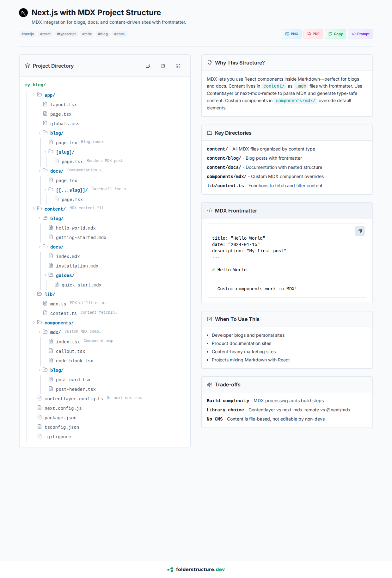Screen dimensions: 392x578
Task: Click the Trade-offs scales icon
Action: click(x=210, y=384)
